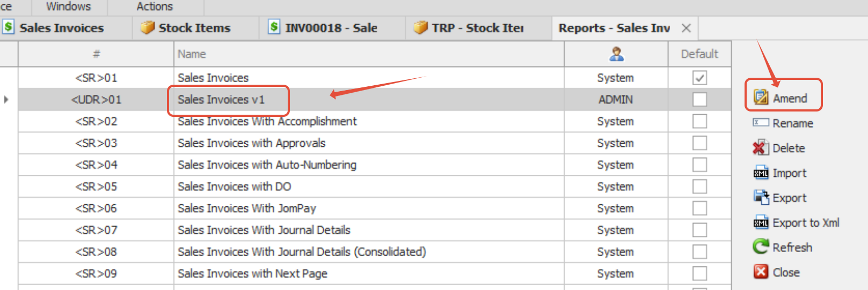Sort by the user icon column header
This screenshot has width=868, height=290.
[x=616, y=54]
